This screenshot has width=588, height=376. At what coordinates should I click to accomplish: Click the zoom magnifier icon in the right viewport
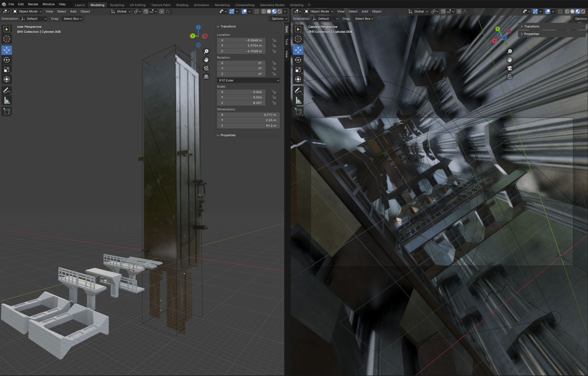tap(510, 51)
